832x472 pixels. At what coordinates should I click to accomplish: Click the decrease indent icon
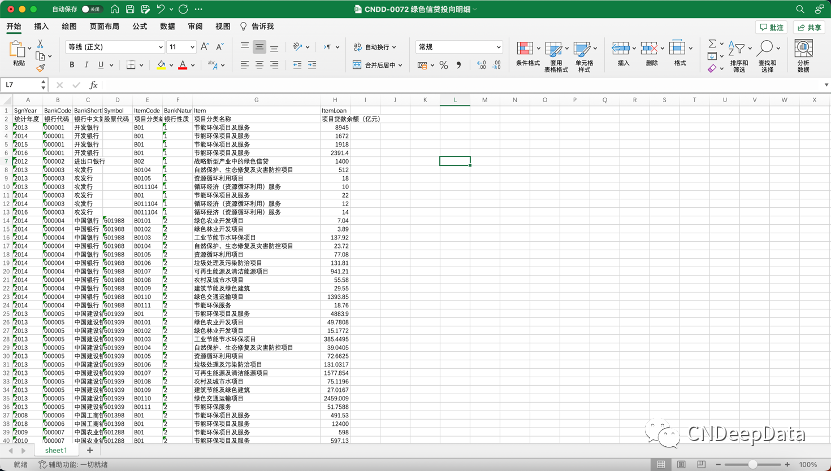[297, 65]
